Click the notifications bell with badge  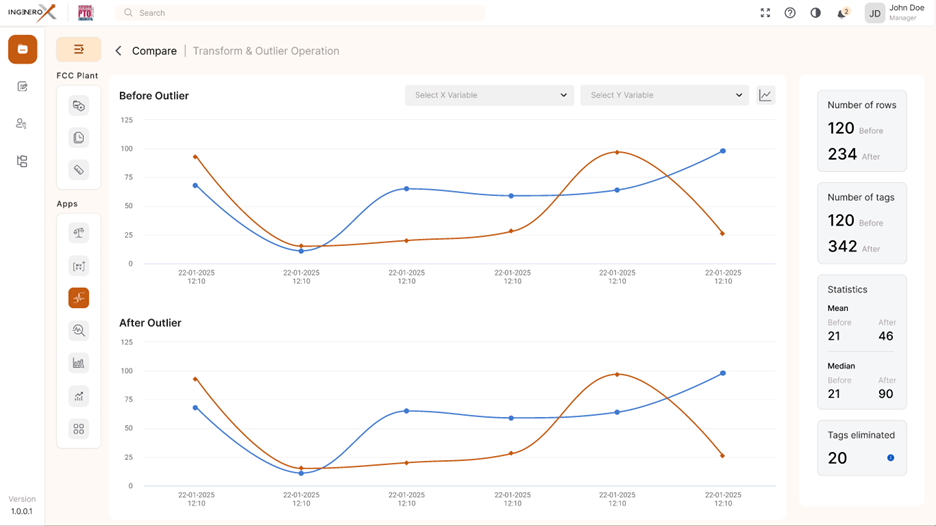842,13
